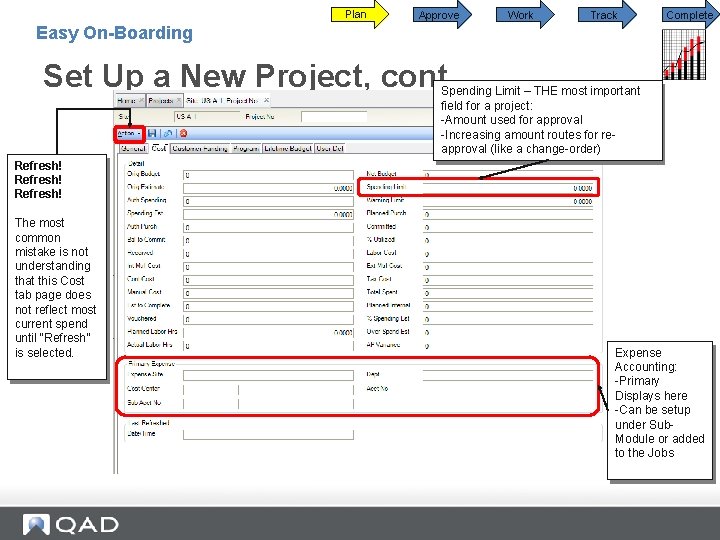Click the Dept field in Primary Expense

[508, 375]
